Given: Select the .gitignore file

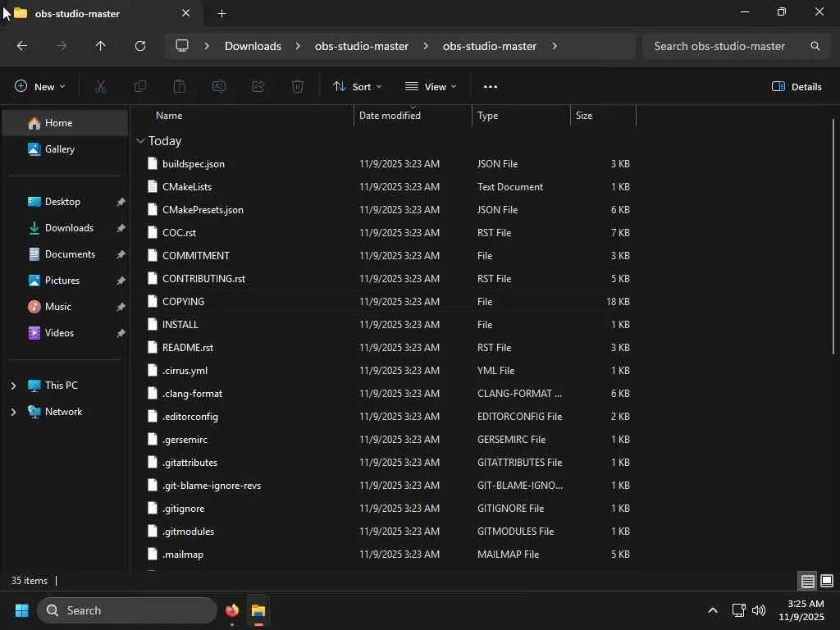Looking at the screenshot, I should coord(389,509).
